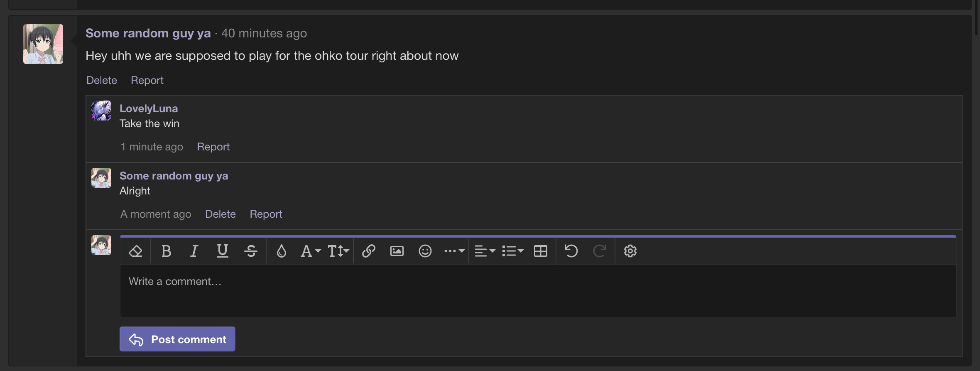Report LovelyLuna's reply
Screen dimensions: 980x371
tap(213, 147)
